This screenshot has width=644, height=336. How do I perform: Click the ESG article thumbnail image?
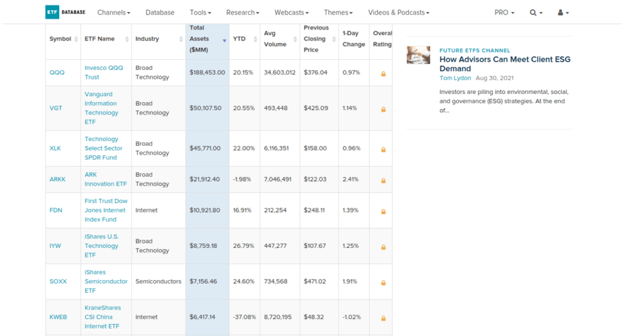click(418, 55)
